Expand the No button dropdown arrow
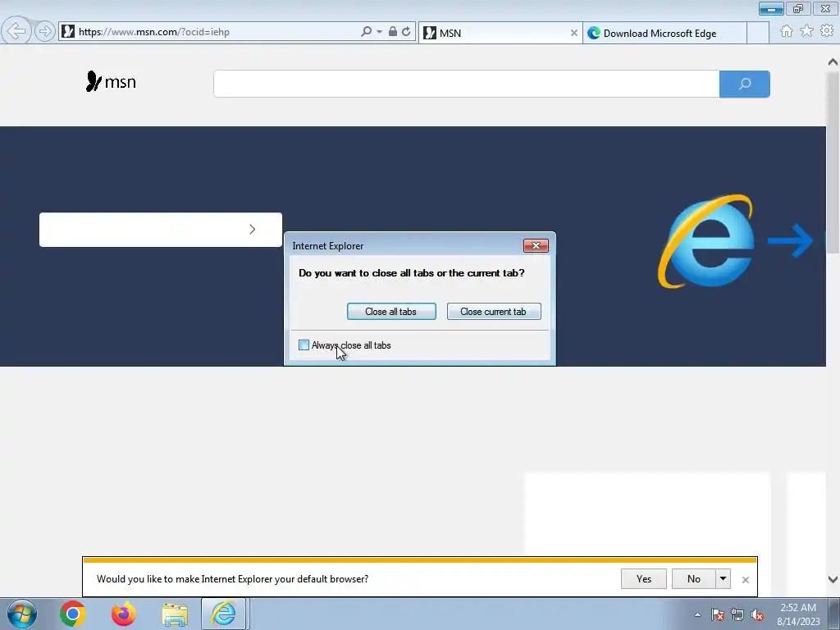The width and height of the screenshot is (840, 630). [723, 578]
